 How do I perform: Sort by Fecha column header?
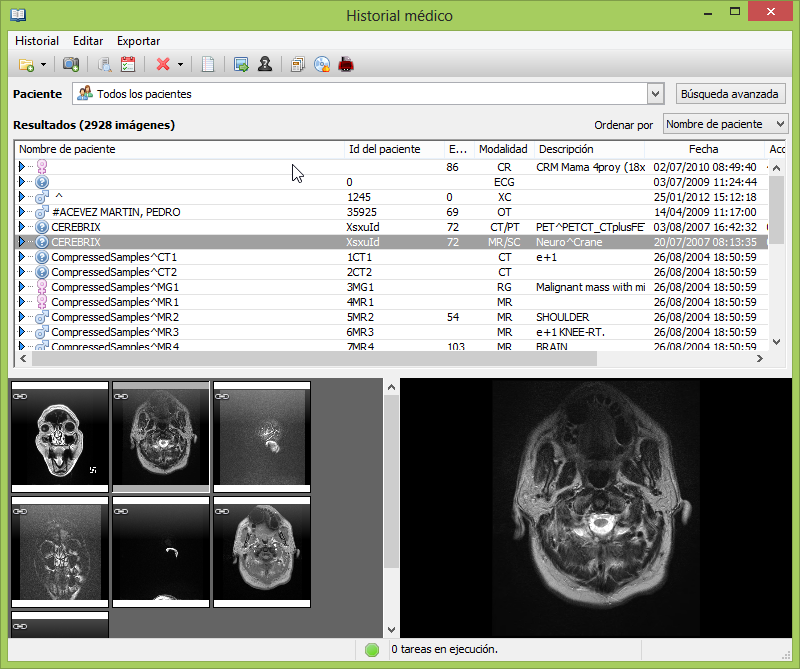pos(704,149)
